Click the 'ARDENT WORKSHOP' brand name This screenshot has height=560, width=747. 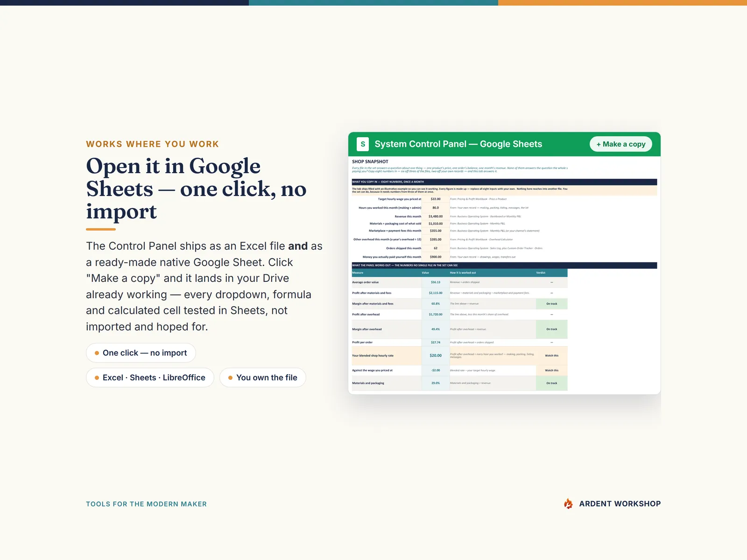(620, 504)
